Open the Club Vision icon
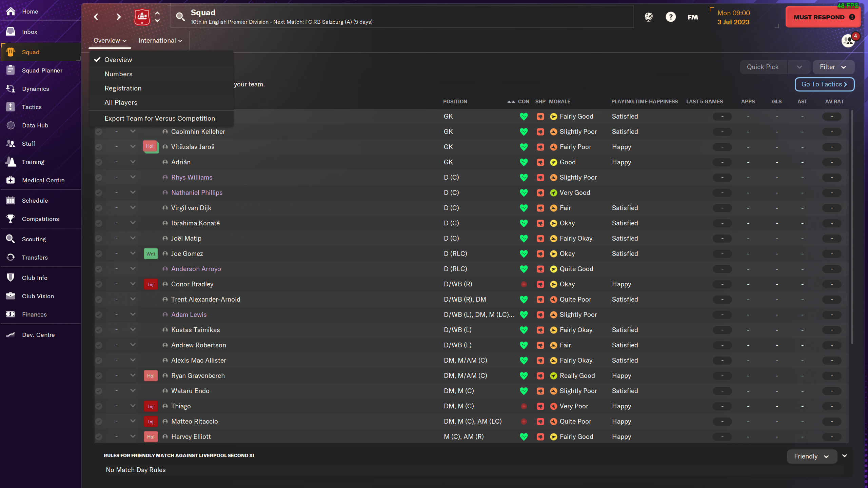This screenshot has height=488, width=868. click(11, 296)
